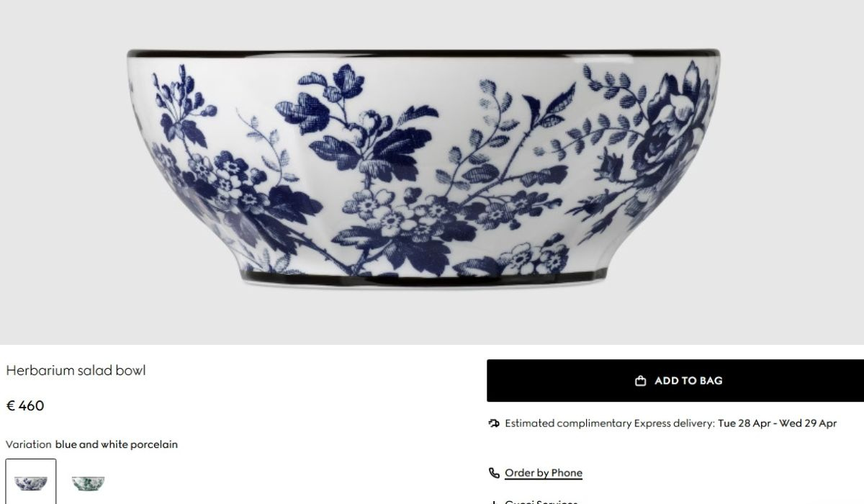Select the blue and white porcelain variation

[31, 482]
